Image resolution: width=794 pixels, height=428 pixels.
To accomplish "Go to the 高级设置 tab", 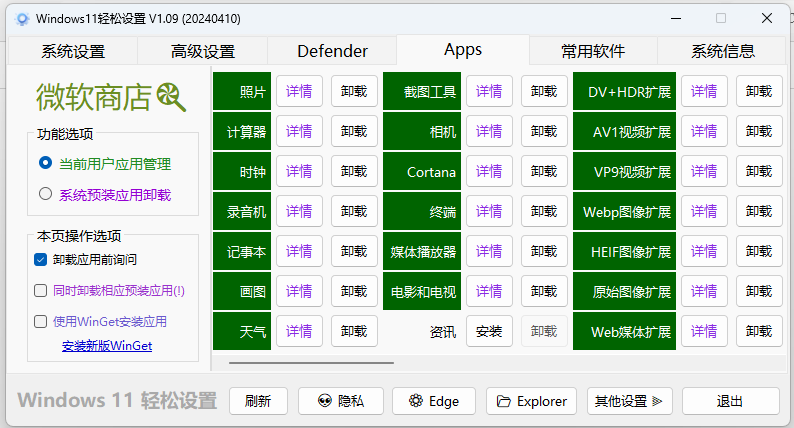I will [203, 51].
